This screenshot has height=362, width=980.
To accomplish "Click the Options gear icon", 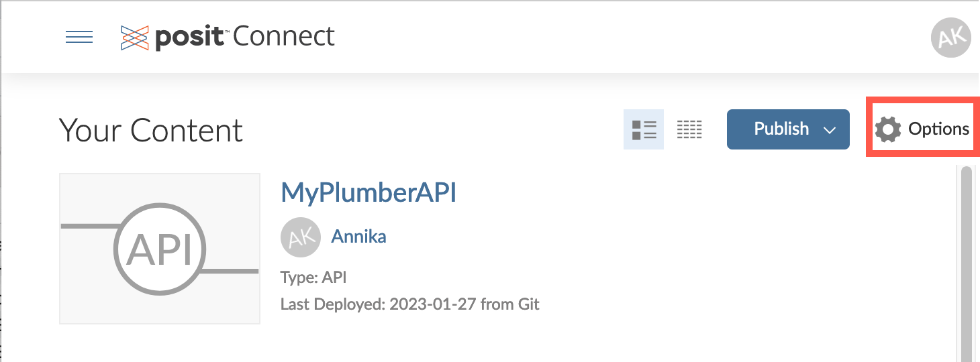I will (x=889, y=129).
